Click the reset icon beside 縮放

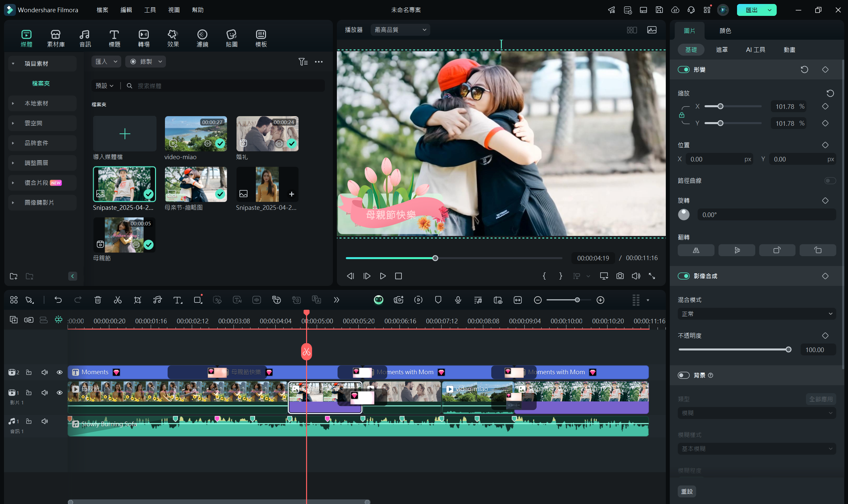point(830,93)
